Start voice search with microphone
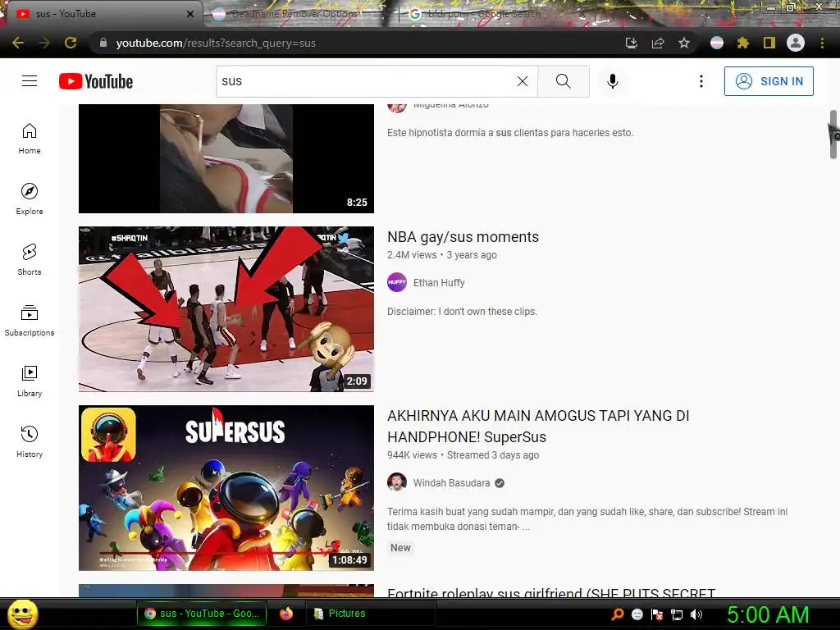 (x=613, y=81)
